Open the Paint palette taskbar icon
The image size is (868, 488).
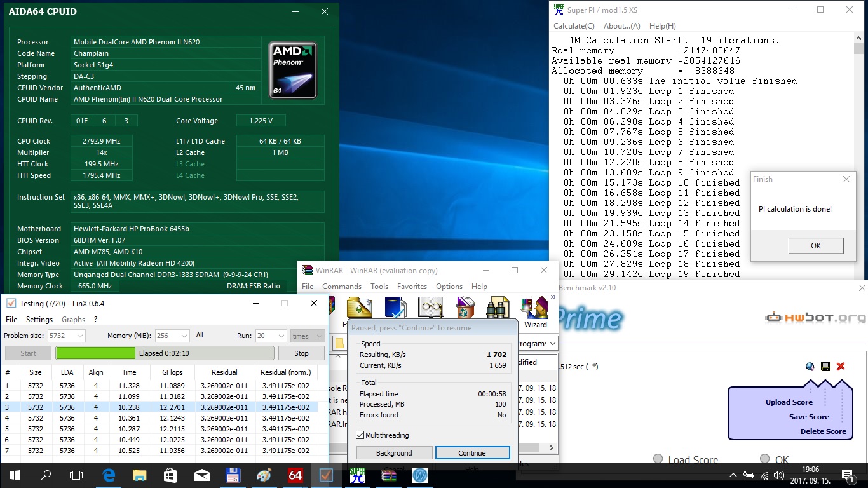click(x=264, y=475)
